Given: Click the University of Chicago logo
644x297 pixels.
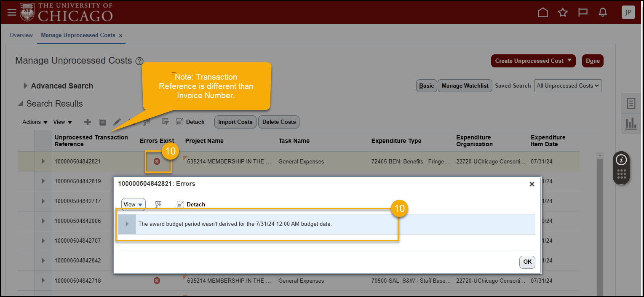Looking at the screenshot, I should (x=66, y=12).
